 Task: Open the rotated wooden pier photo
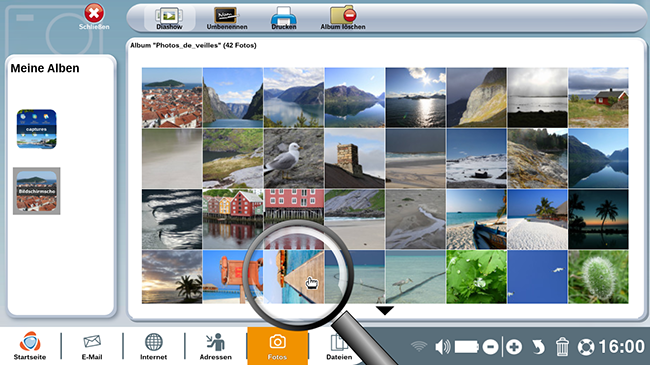(x=293, y=277)
